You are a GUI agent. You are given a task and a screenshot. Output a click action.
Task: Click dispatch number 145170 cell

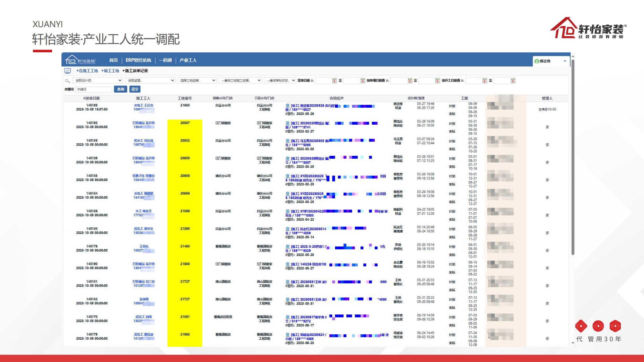click(x=92, y=317)
